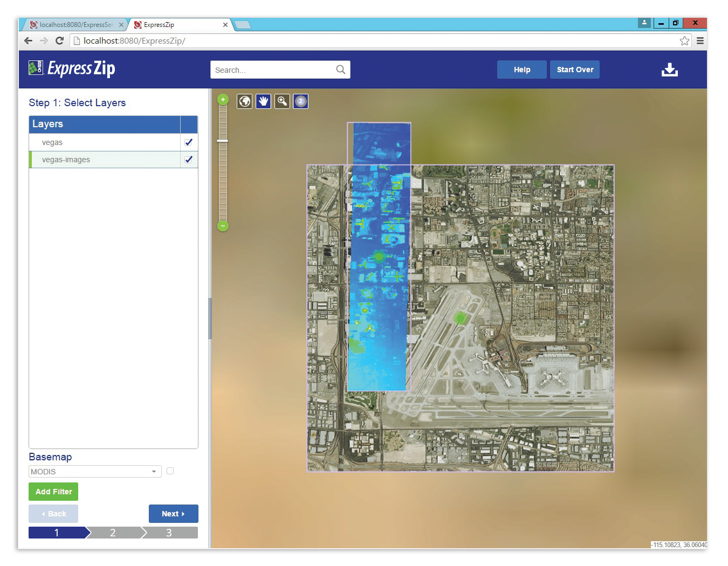This screenshot has height=566, width=728.
Task: Click the map zoom slider handle
Action: tap(223, 141)
